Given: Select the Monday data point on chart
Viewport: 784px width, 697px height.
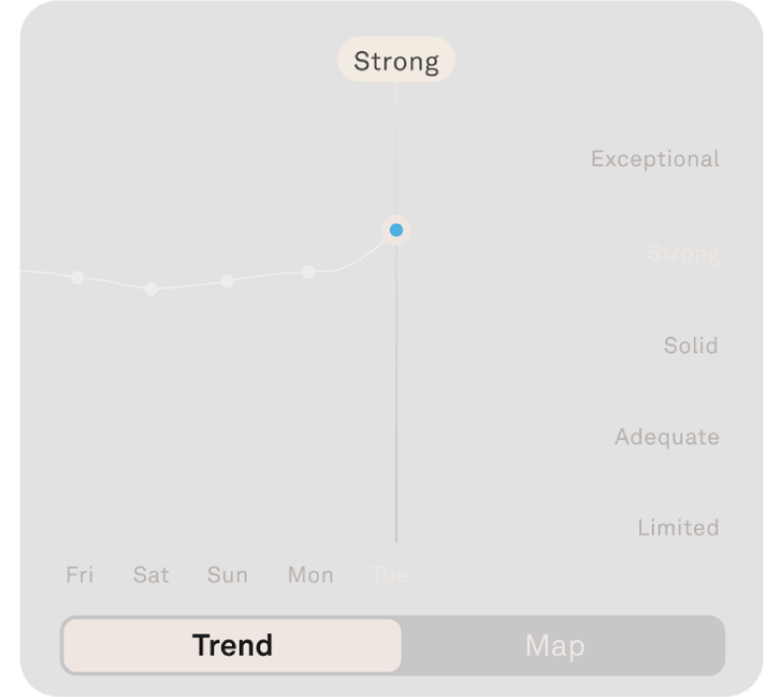Looking at the screenshot, I should (308, 272).
